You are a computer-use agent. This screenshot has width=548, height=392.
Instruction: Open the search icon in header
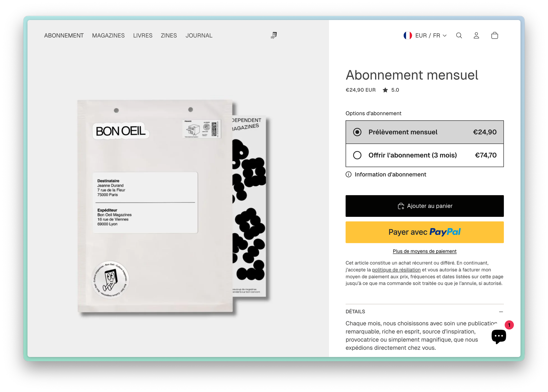[459, 35]
